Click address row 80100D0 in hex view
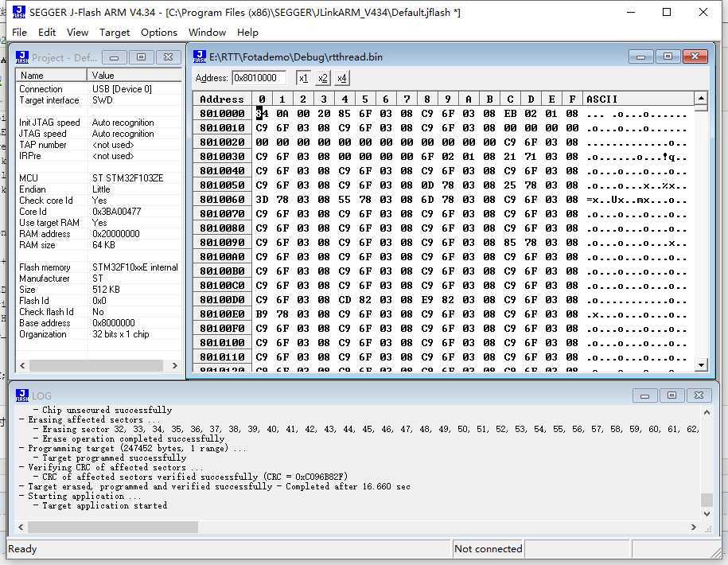This screenshot has height=565, width=728. click(223, 299)
